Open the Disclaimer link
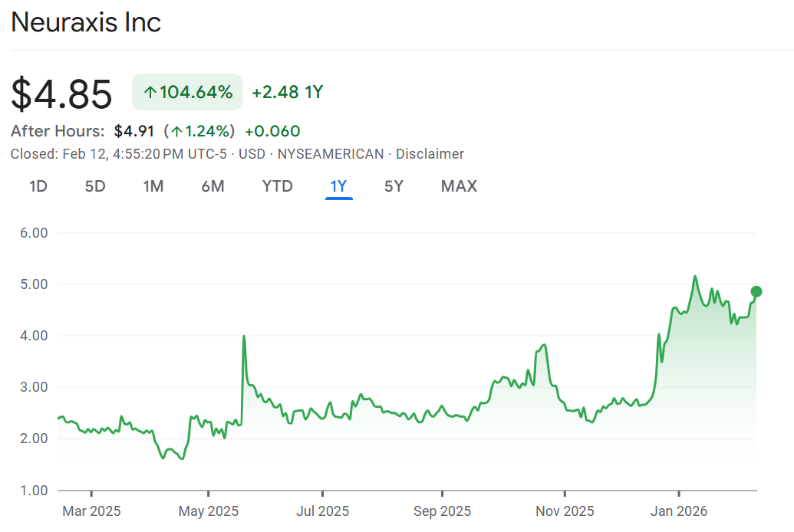This screenshot has height=532, width=794. [x=430, y=154]
